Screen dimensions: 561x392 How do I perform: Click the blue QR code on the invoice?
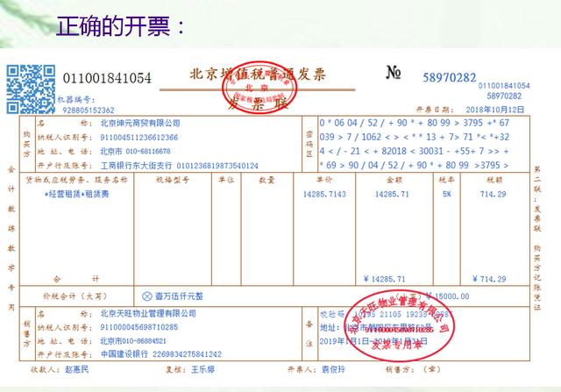32,89
